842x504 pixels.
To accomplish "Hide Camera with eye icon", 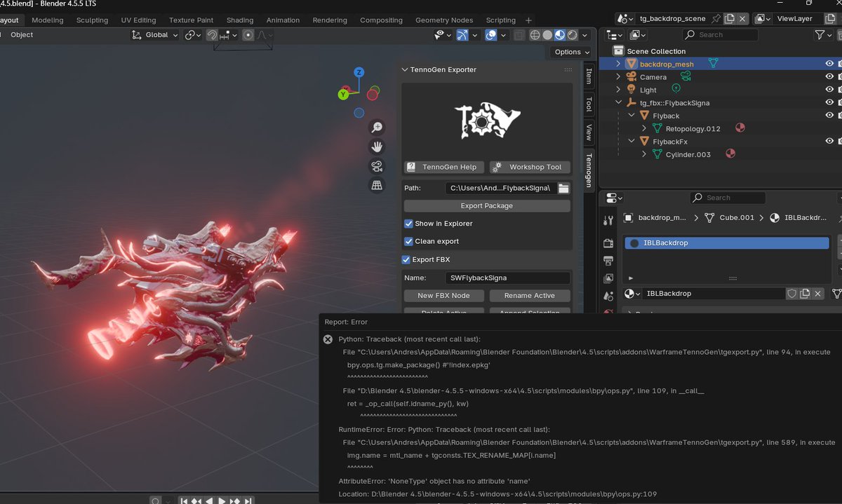I will [829, 76].
